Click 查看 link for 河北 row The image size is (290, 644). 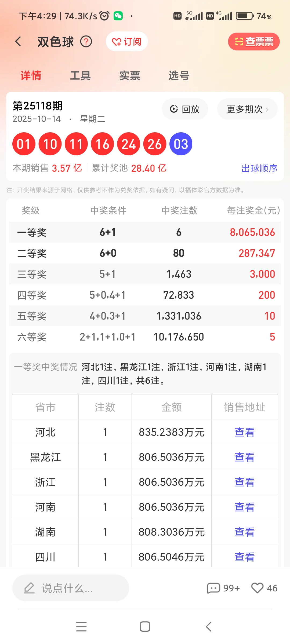pos(244,432)
